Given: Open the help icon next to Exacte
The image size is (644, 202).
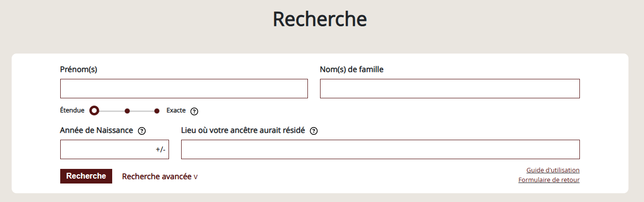Looking at the screenshot, I should (x=194, y=111).
